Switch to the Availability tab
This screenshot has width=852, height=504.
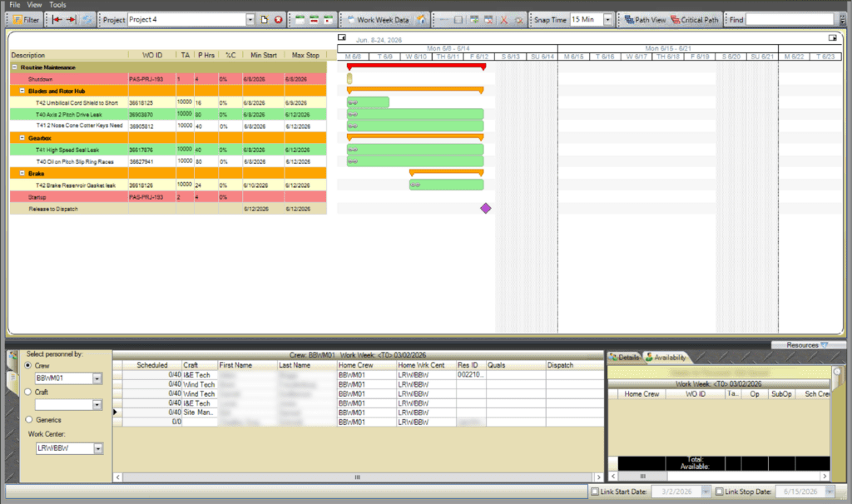click(x=666, y=357)
